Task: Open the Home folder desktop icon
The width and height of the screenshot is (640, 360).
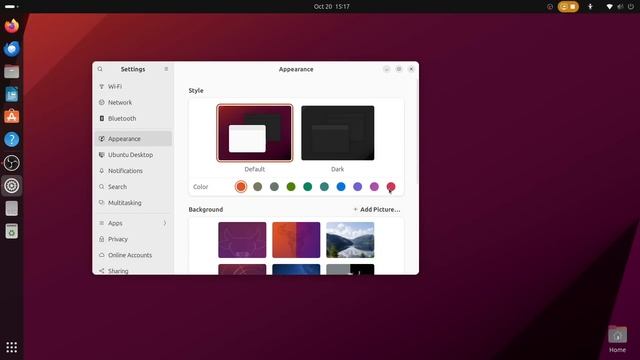Action: click(x=617, y=339)
